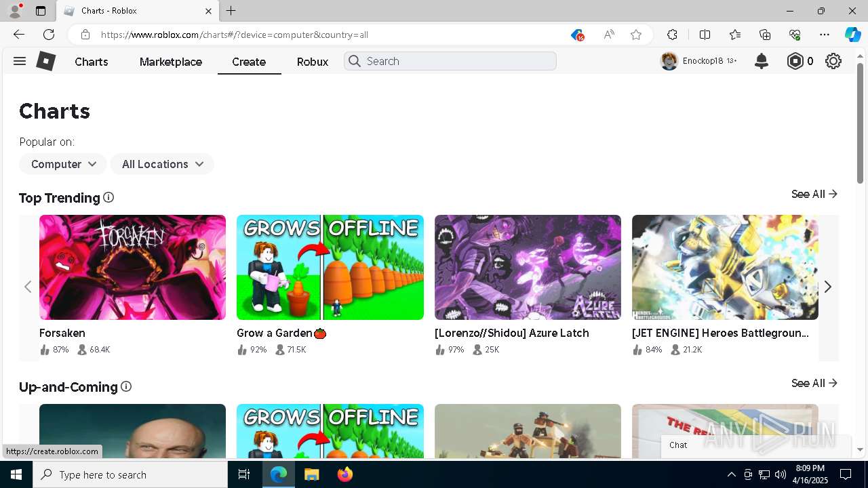Screen dimensions: 868x488
Task: Click See All for Top Trending
Action: 814,194
